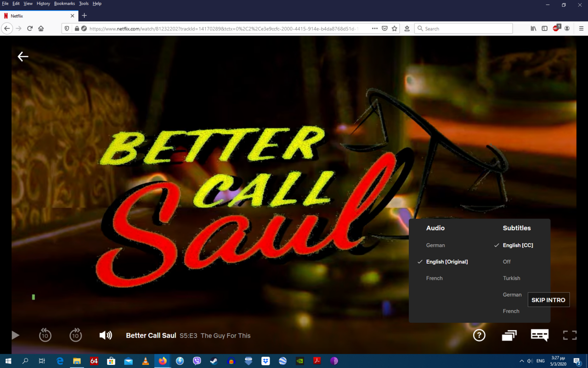This screenshot has height=368, width=588.
Task: Close the Netflix tab
Action: point(72,16)
